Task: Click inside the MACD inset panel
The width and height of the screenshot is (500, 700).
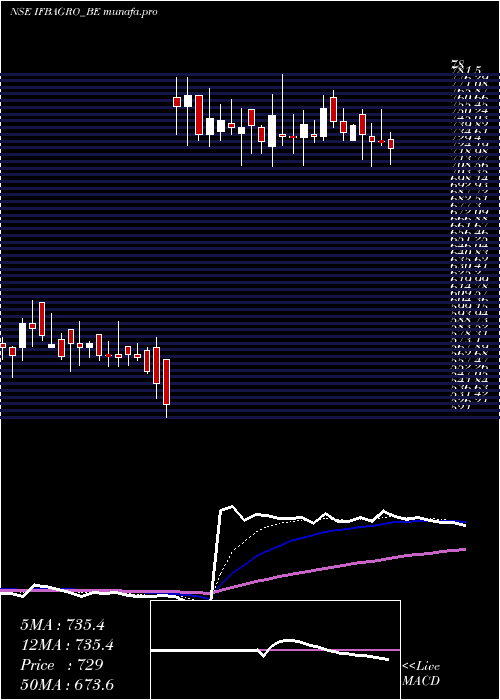Action: click(x=275, y=650)
